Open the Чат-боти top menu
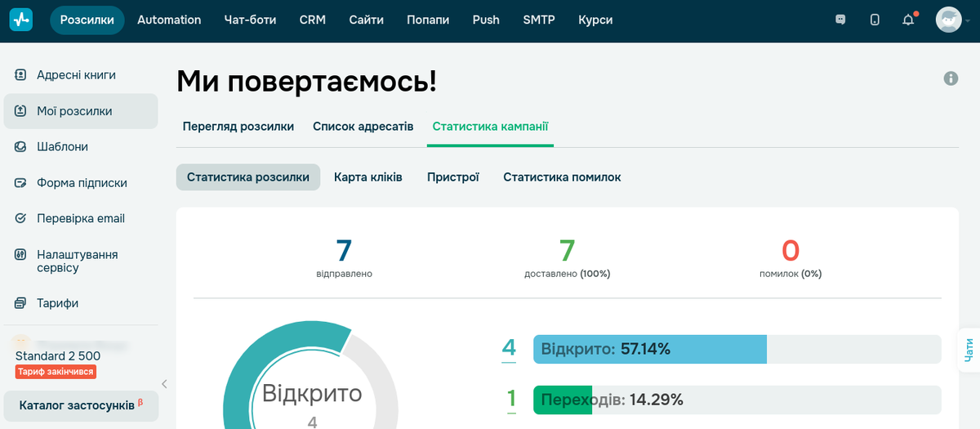 pyautogui.click(x=250, y=20)
